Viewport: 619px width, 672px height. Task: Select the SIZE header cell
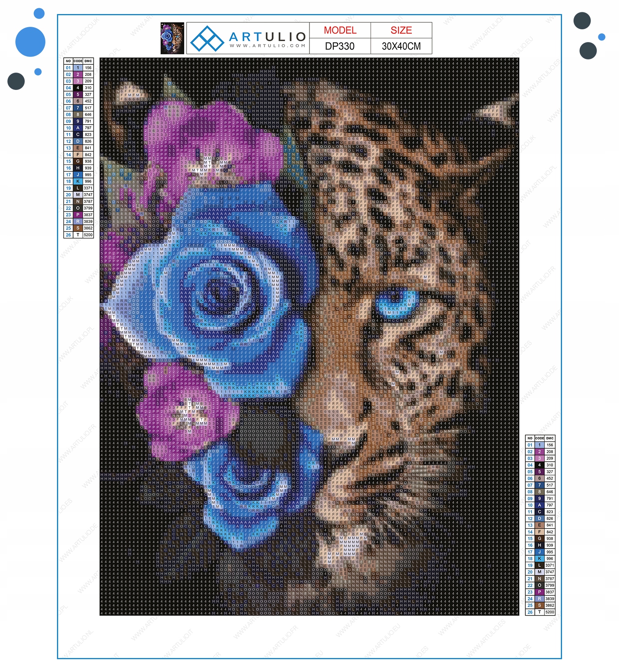click(401, 31)
